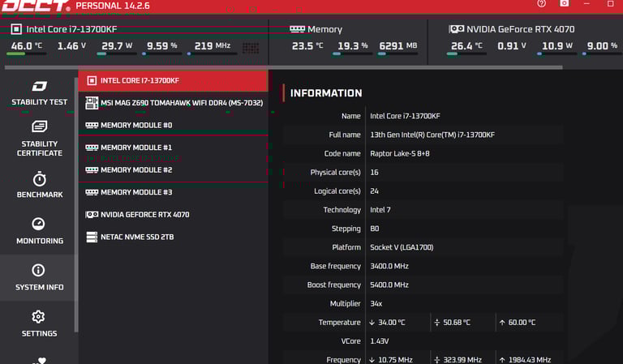Click the OCCT logo
623x364 pixels.
[36, 6]
